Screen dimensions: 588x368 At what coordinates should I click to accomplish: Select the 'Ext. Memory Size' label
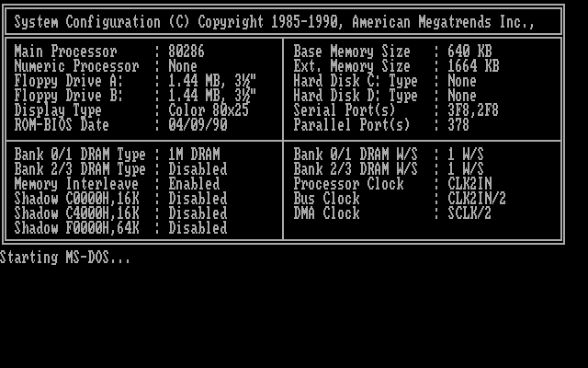point(352,66)
